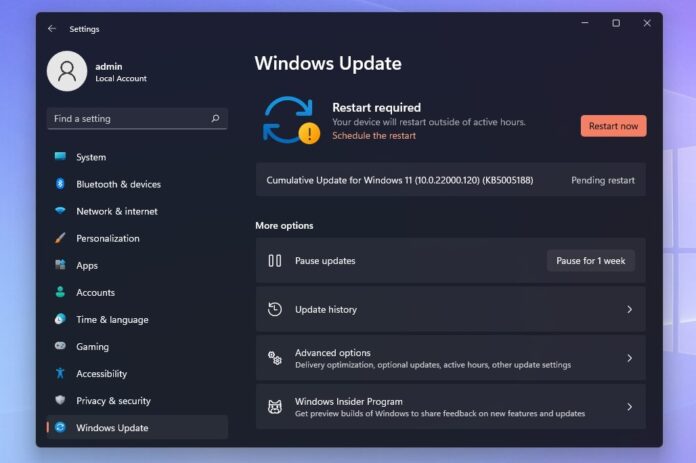This screenshot has height=463, width=696.
Task: Click the Windows Update sidebar sync icon
Action: pyautogui.click(x=60, y=427)
